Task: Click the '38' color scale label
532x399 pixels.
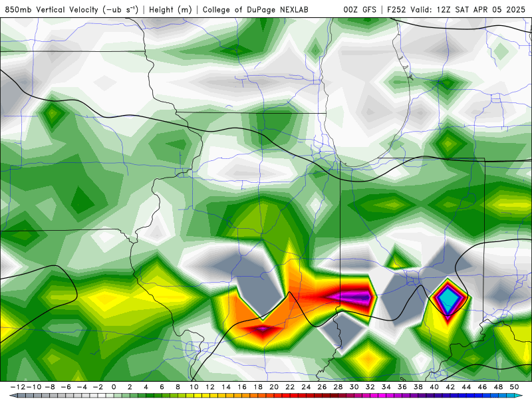Action: pyautogui.click(x=418, y=387)
